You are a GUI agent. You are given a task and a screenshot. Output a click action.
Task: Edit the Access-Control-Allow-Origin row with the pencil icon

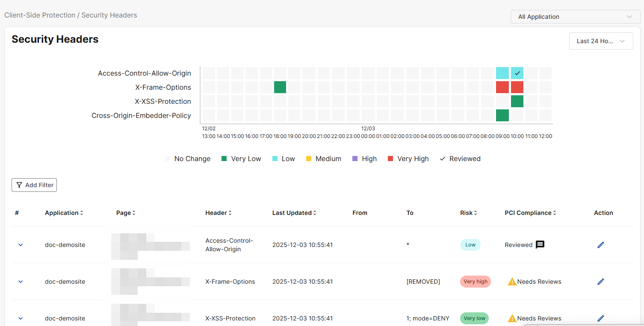tap(601, 245)
